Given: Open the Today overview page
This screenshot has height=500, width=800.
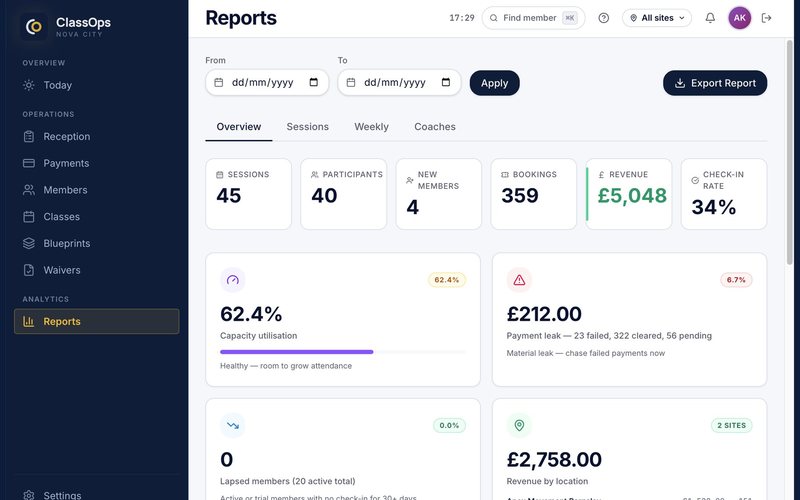Looking at the screenshot, I should 97,85.
